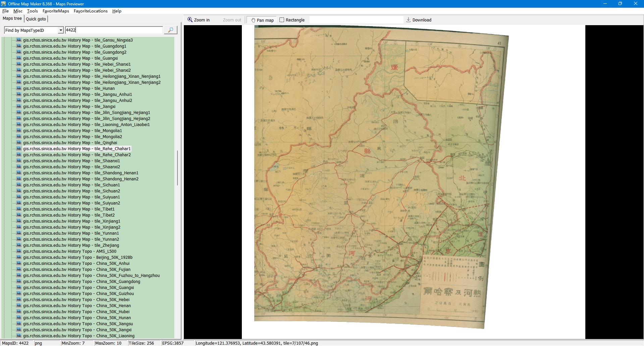Image resolution: width=644 pixels, height=346 pixels.
Task: Click map icon beside tile_Zhejiang entry
Action: coord(19,245)
